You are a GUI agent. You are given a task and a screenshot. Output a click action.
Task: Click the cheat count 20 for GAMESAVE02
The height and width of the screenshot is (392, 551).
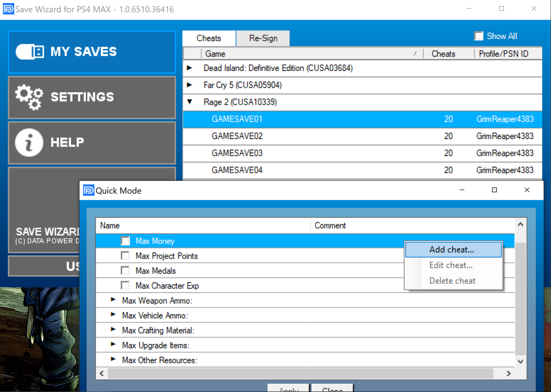pyautogui.click(x=449, y=136)
